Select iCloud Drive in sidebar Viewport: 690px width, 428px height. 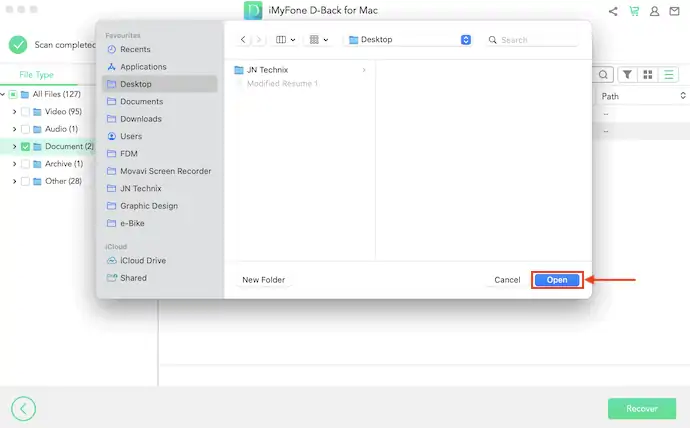[143, 261]
